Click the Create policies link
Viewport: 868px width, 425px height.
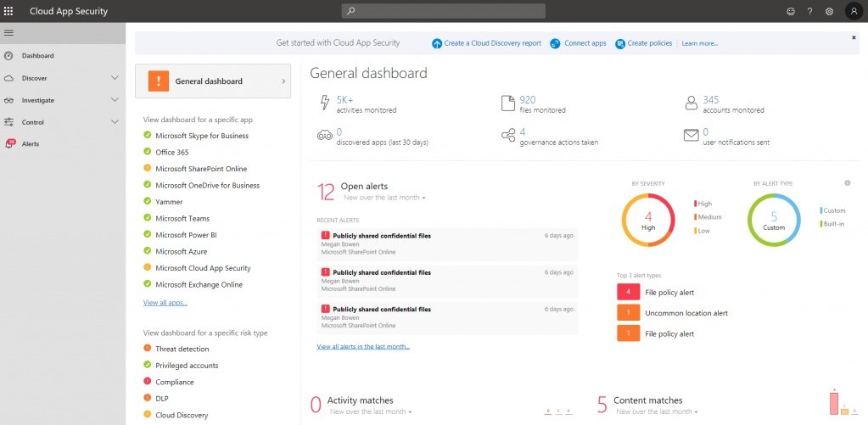tap(650, 43)
